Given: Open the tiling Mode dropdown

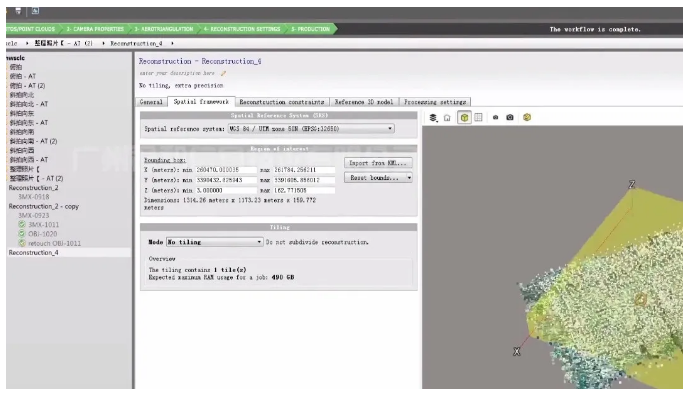Looking at the screenshot, I should coord(214,242).
